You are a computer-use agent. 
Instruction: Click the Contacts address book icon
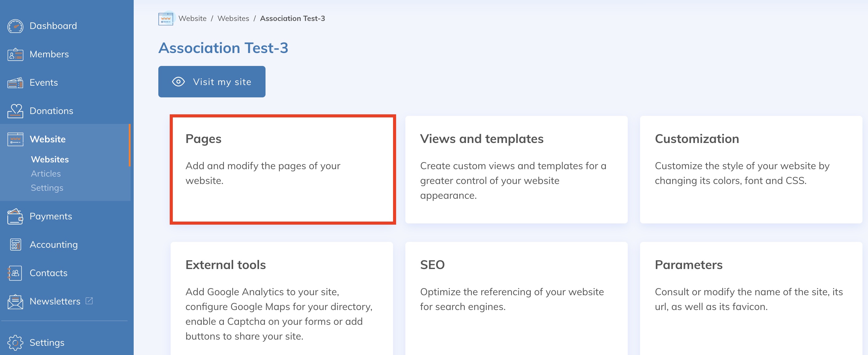[14, 273]
